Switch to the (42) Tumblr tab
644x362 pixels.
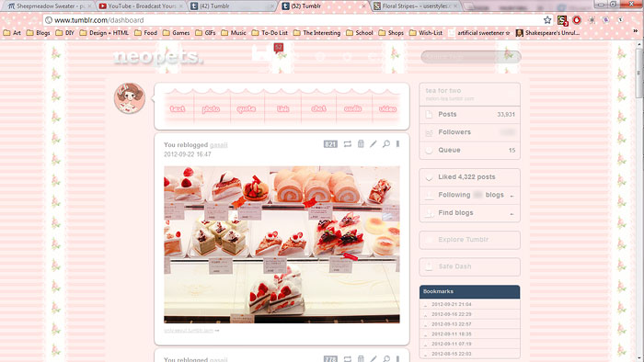232,6
